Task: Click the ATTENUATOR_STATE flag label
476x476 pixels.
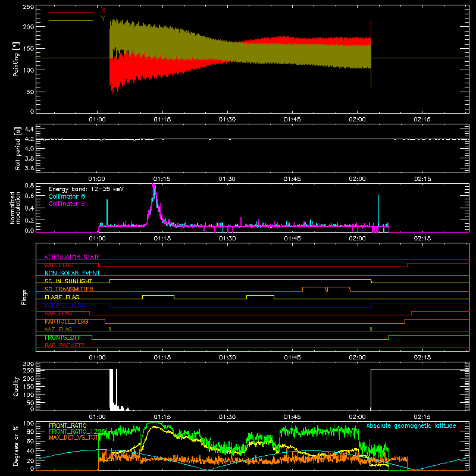Action: (72, 257)
